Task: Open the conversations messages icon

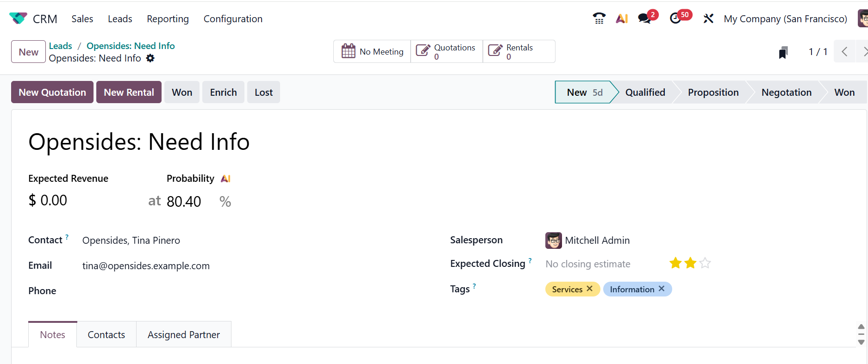Action: 644,19
